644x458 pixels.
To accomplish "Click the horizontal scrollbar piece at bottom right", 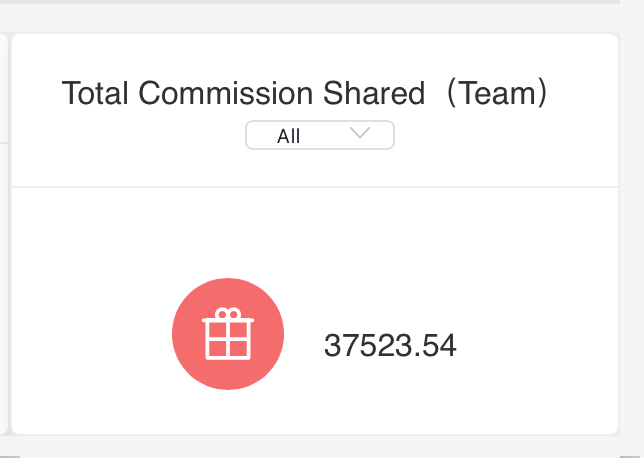I will [632, 456].
